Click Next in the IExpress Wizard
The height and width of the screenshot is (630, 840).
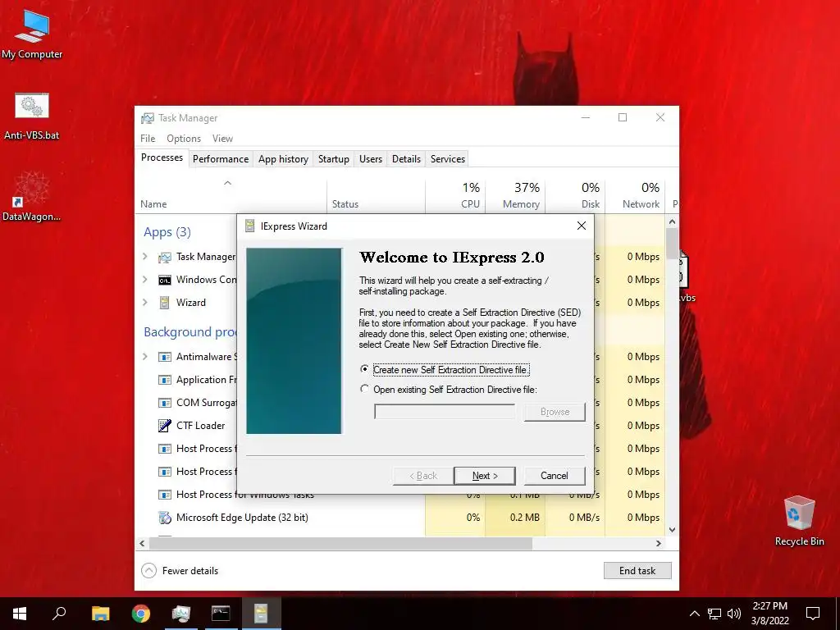click(x=484, y=476)
